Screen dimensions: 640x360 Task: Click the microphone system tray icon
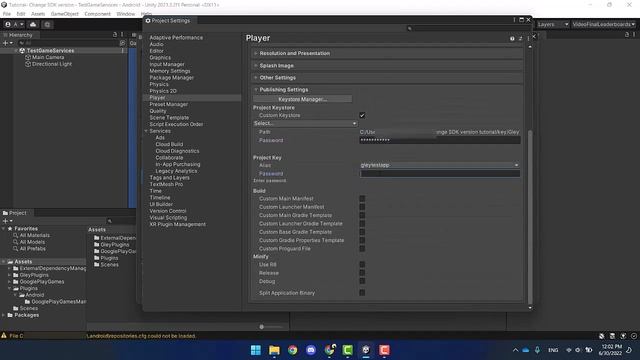[538, 350]
